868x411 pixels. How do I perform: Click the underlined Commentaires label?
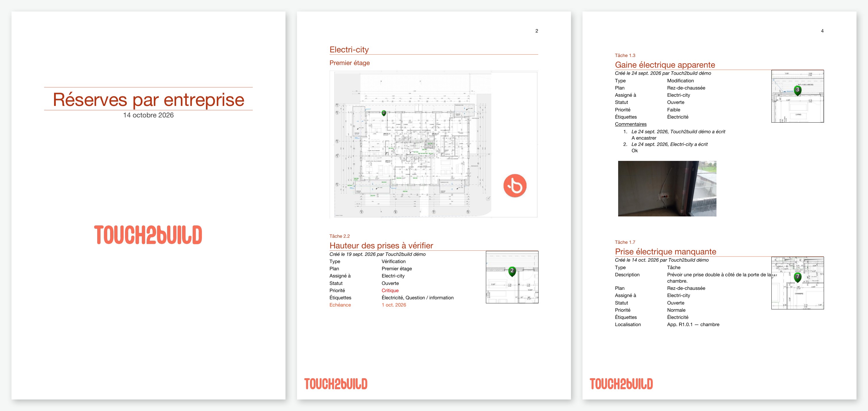click(x=631, y=124)
